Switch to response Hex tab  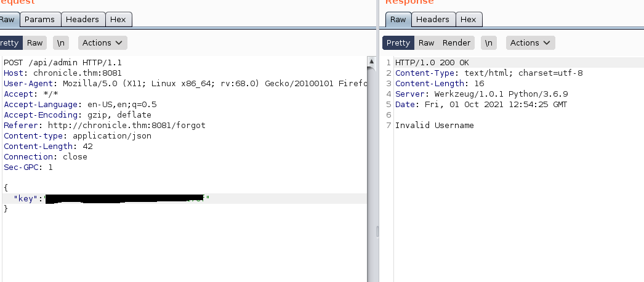click(x=468, y=20)
